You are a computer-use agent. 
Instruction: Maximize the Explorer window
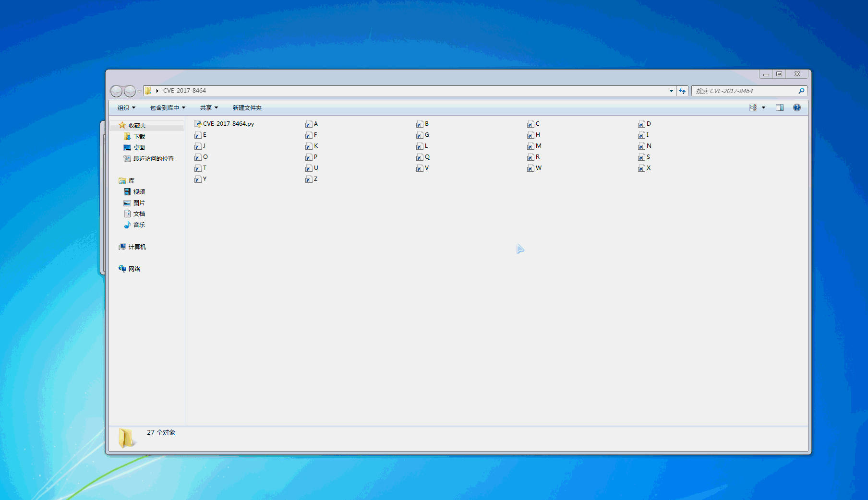tap(779, 74)
